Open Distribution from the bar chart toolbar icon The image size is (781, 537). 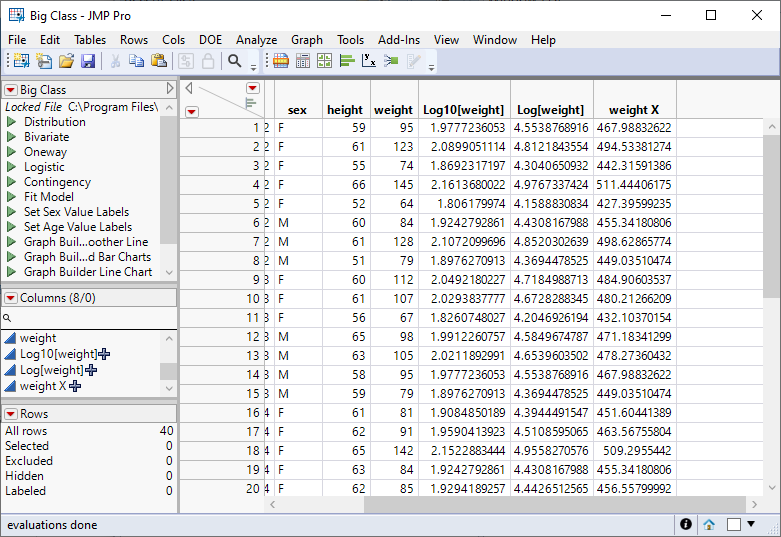click(346, 61)
